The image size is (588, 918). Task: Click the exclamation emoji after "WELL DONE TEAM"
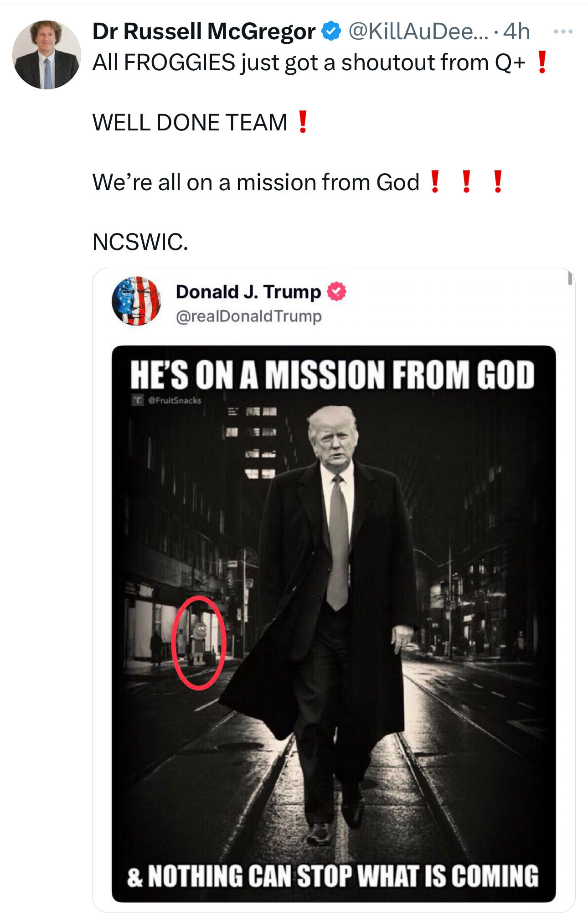click(x=303, y=122)
